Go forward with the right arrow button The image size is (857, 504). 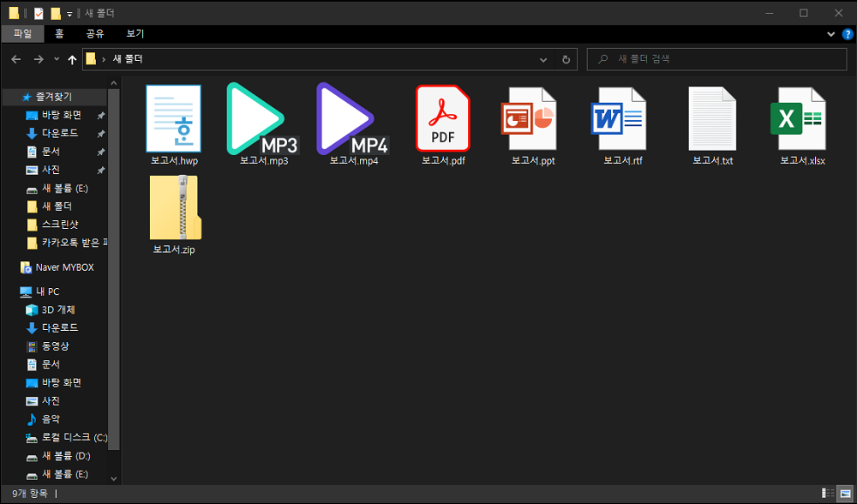coord(39,59)
